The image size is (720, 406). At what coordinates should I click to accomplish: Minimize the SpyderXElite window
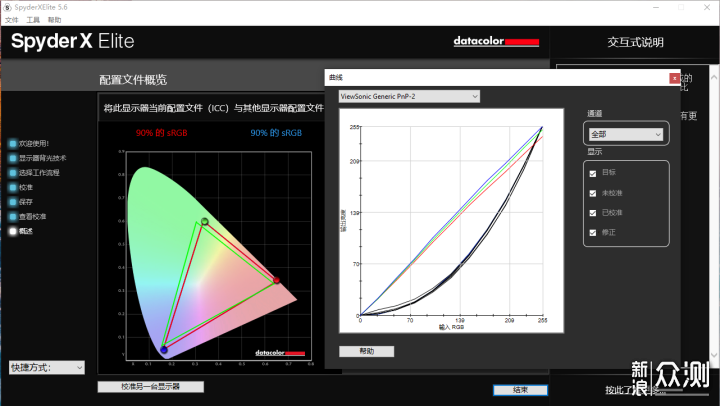(656, 7)
